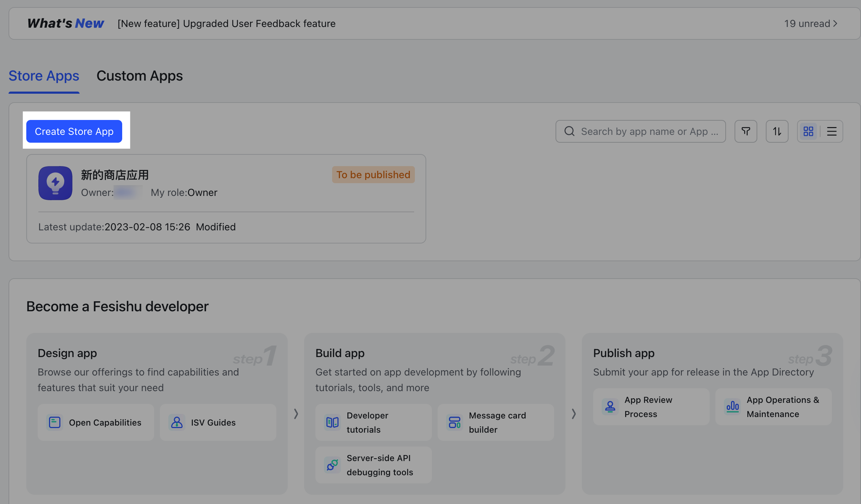Click the Message card builder icon

coord(454,422)
